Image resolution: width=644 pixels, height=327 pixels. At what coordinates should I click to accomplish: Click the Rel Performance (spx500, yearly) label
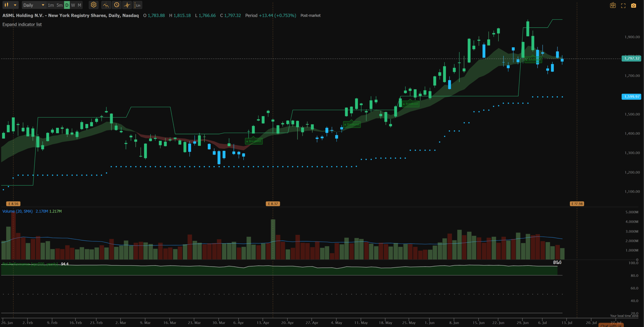pyautogui.click(x=30, y=264)
